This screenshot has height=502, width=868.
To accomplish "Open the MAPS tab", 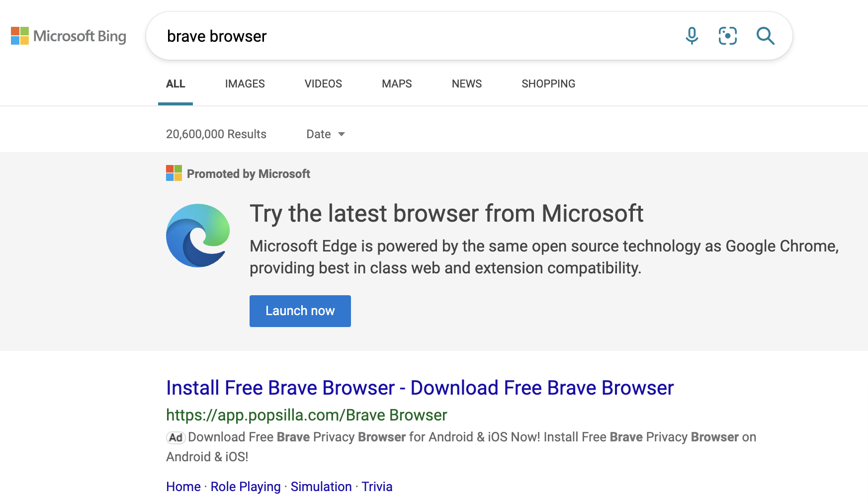I will 397,84.
